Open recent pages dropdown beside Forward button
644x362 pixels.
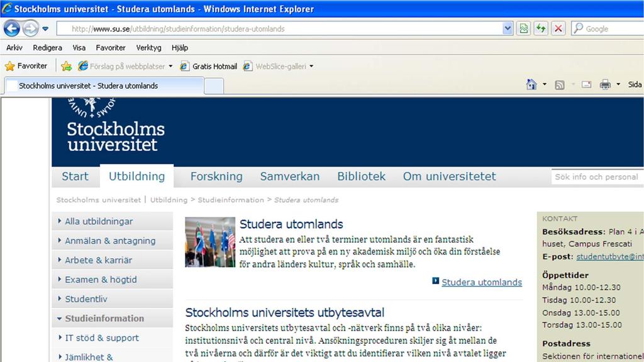tap(45, 29)
